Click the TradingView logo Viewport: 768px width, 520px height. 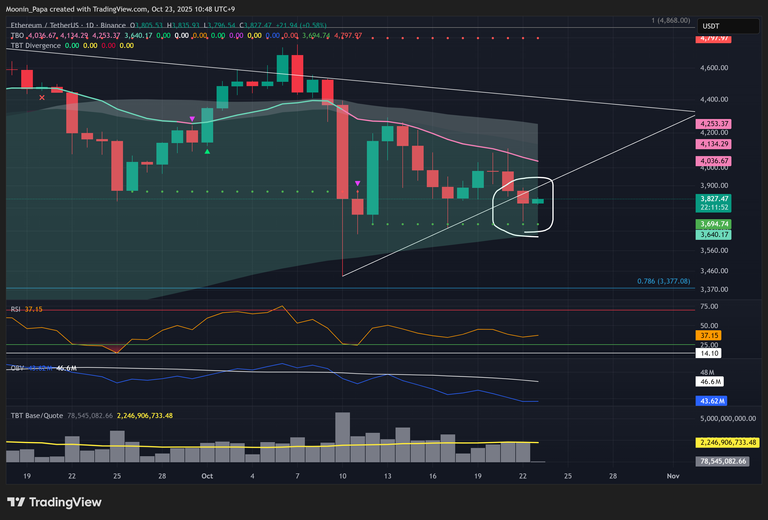pos(50,501)
